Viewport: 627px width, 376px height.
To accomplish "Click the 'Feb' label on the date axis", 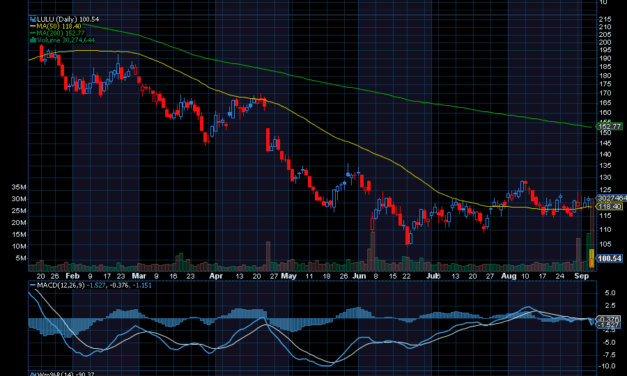I will [72, 276].
